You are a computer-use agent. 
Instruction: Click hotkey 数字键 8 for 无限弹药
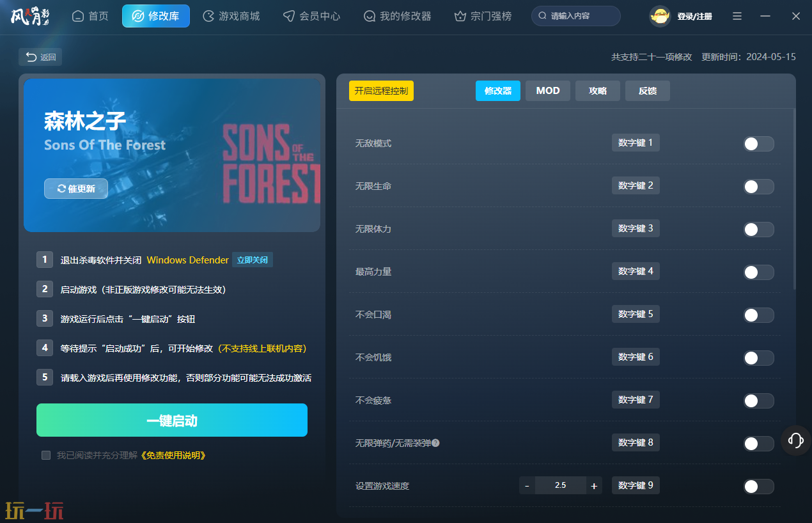pyautogui.click(x=636, y=442)
